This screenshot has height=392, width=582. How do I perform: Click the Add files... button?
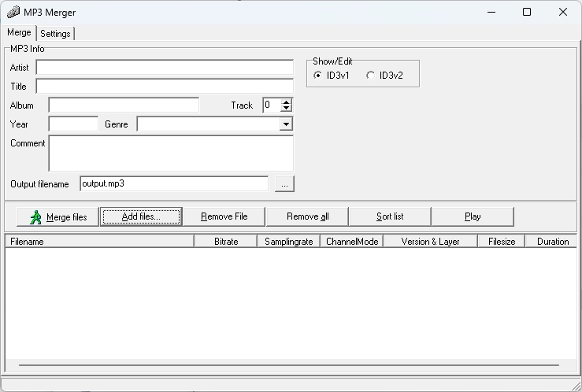[x=141, y=216]
